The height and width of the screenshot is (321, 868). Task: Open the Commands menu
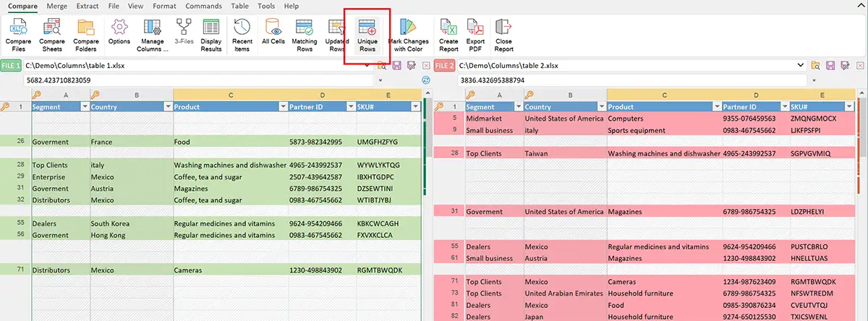(203, 6)
